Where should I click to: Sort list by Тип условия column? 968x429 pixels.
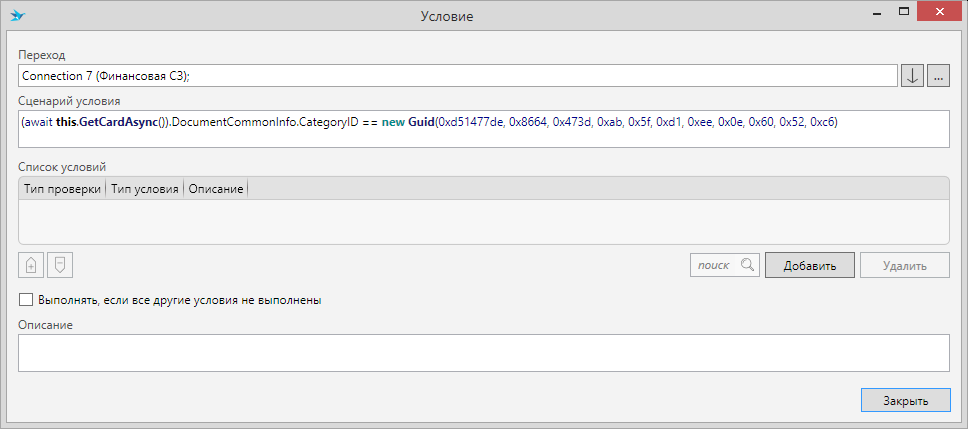coord(144,188)
